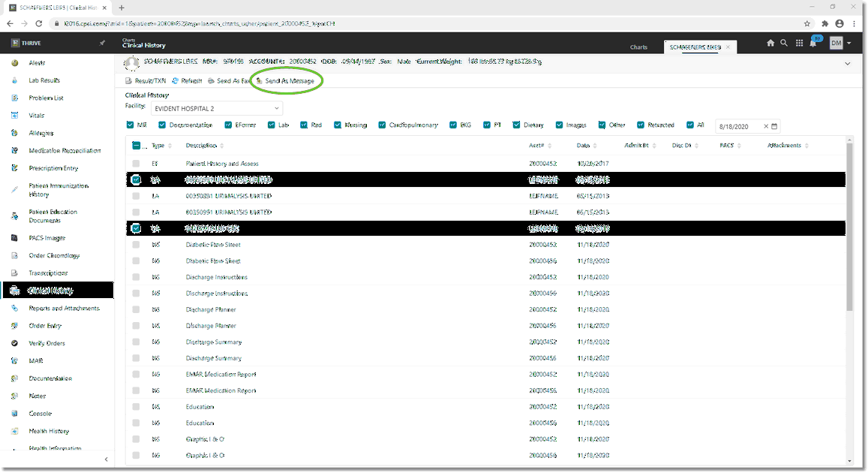Viewport: 868px width, 473px height.
Task: Toggle the select-all header checkbox
Action: click(x=137, y=146)
